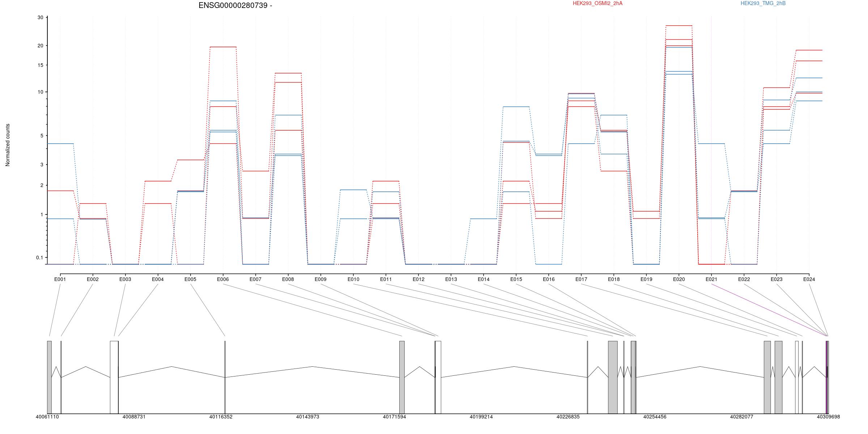Viewport: 868px width, 434px height.
Task: Click y-axis tick value 20
Action: (40, 46)
